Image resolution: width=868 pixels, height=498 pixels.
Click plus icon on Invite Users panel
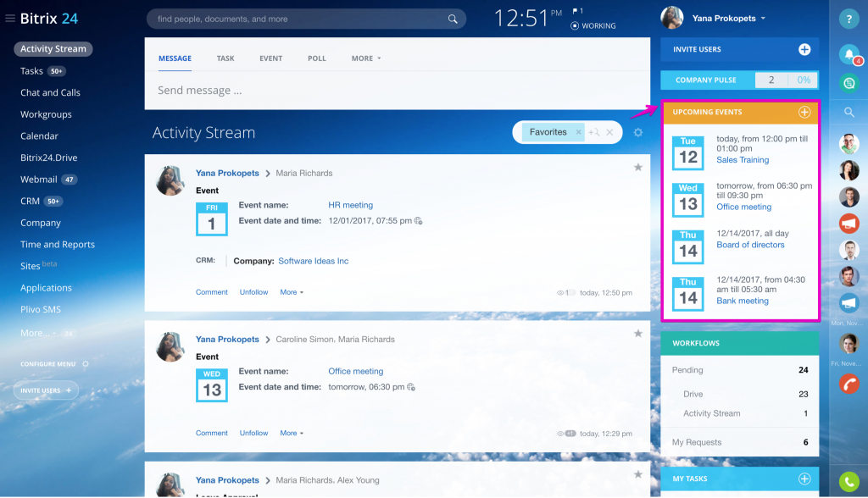pos(804,49)
